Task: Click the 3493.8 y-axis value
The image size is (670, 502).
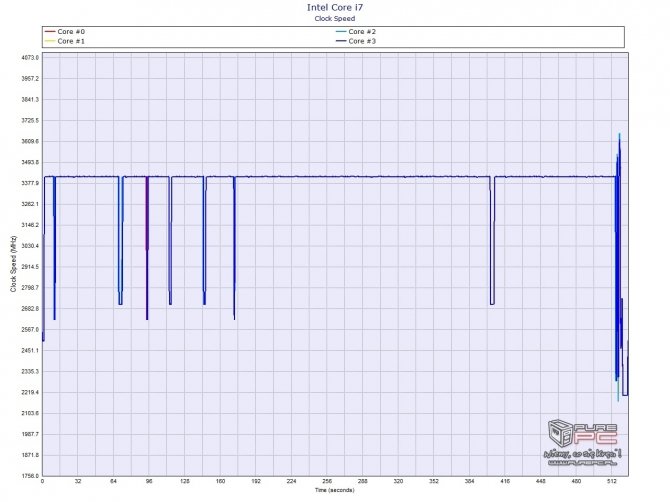Action: tap(30, 162)
